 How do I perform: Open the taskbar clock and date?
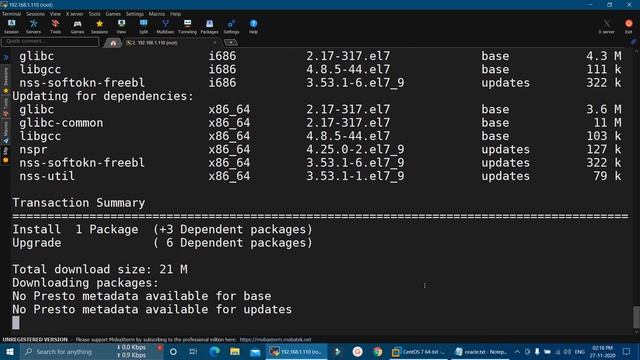(x=603, y=351)
